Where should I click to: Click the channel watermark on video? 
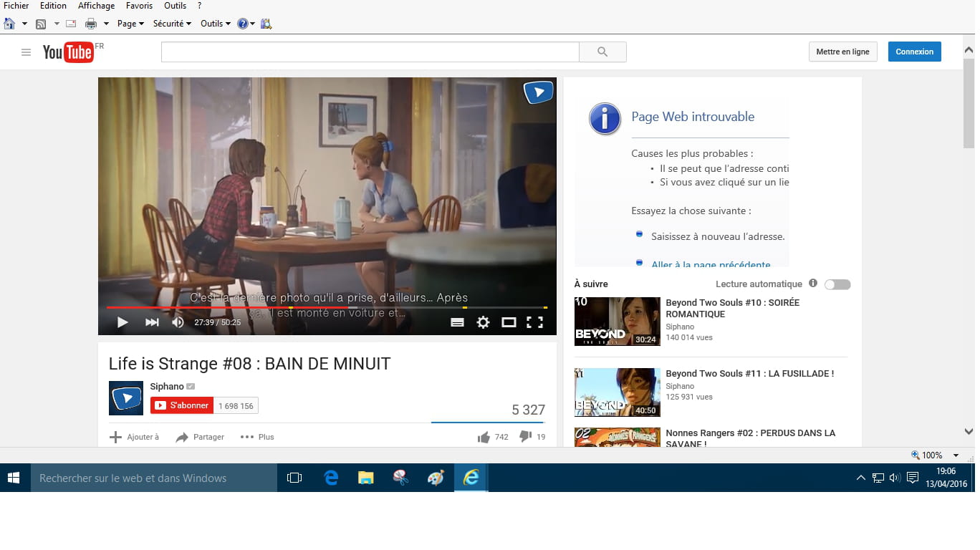pyautogui.click(x=538, y=92)
